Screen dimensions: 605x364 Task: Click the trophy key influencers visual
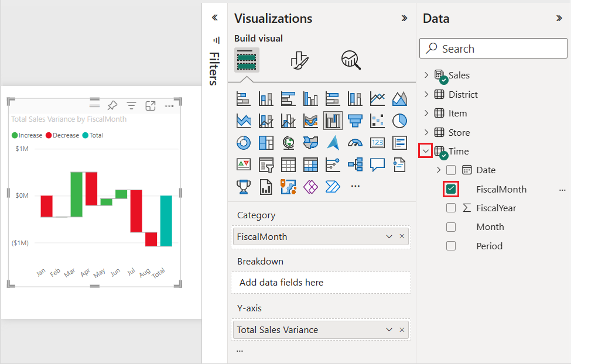[x=244, y=187]
